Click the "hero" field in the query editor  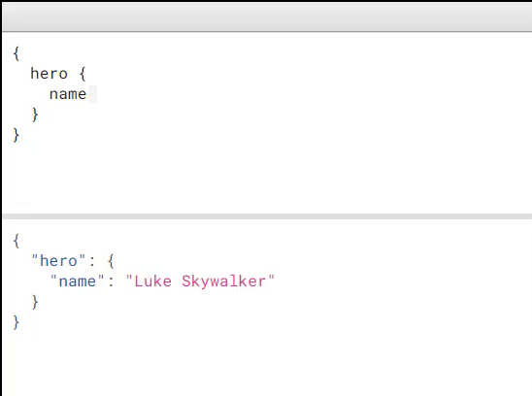point(50,74)
